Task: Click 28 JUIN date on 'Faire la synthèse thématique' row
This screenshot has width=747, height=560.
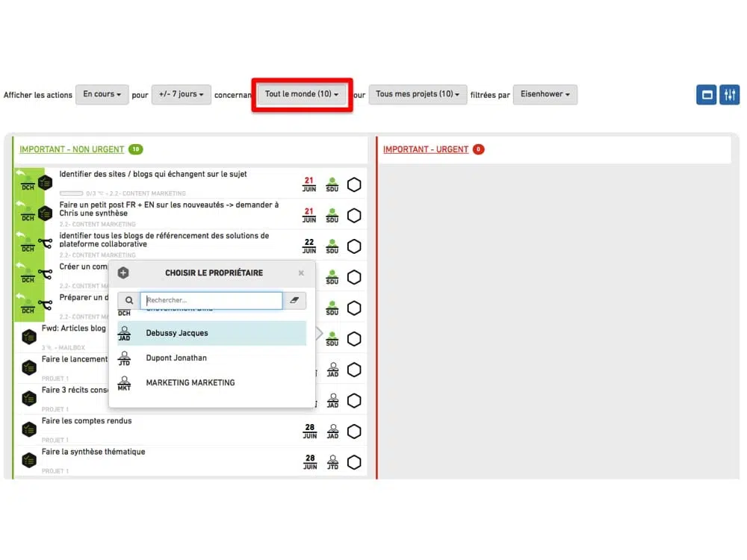Action: (310, 462)
